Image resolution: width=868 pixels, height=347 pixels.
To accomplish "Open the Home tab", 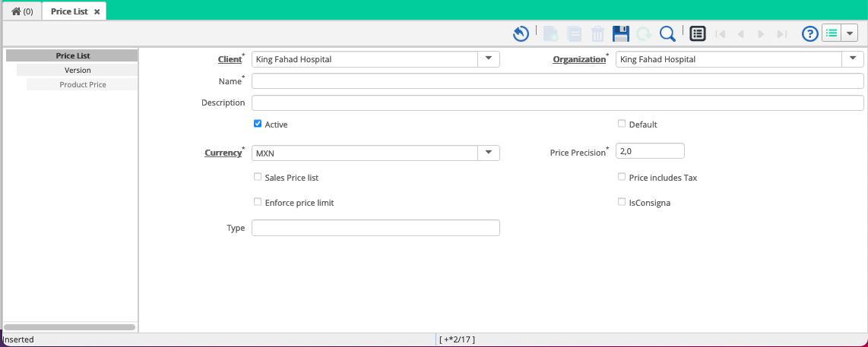I will pos(22,11).
